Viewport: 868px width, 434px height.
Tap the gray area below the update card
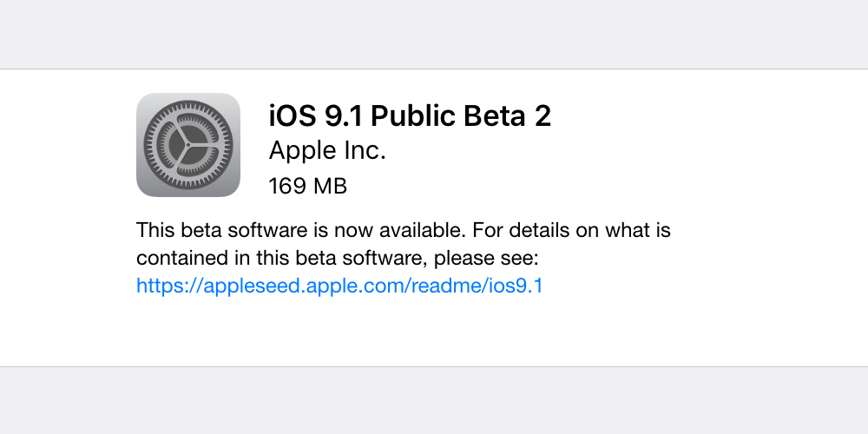click(434, 400)
